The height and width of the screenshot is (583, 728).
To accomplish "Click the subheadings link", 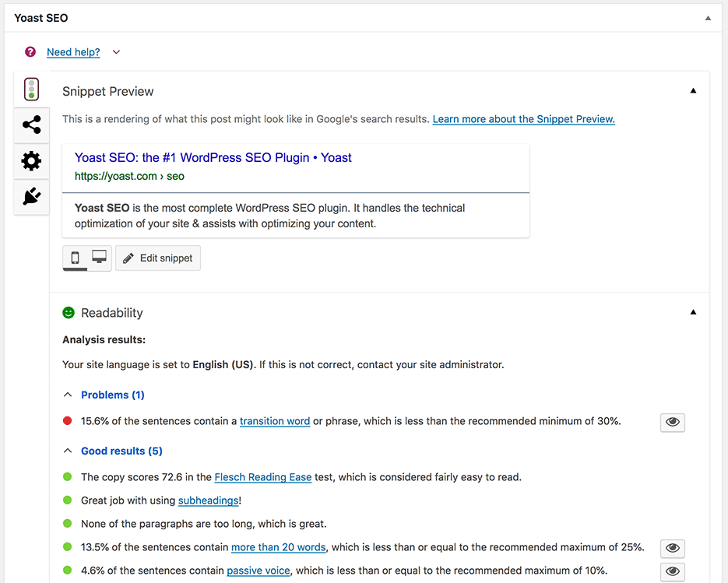I will pyautogui.click(x=208, y=500).
